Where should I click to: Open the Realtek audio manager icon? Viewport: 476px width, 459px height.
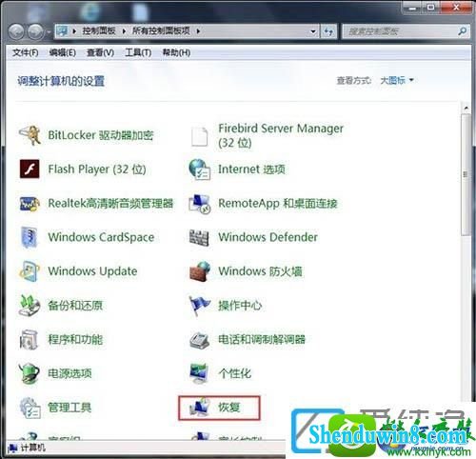[30, 204]
